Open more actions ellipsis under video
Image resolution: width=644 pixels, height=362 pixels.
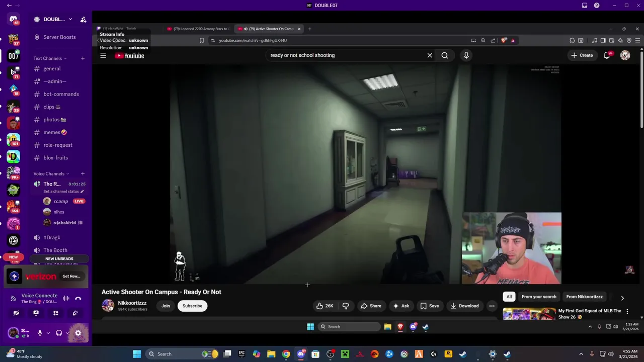point(492,306)
